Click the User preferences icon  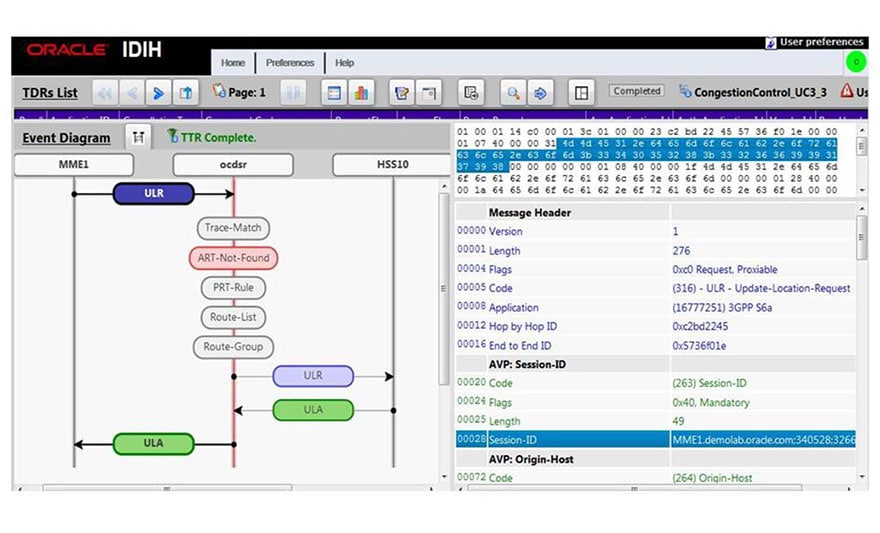pos(771,43)
